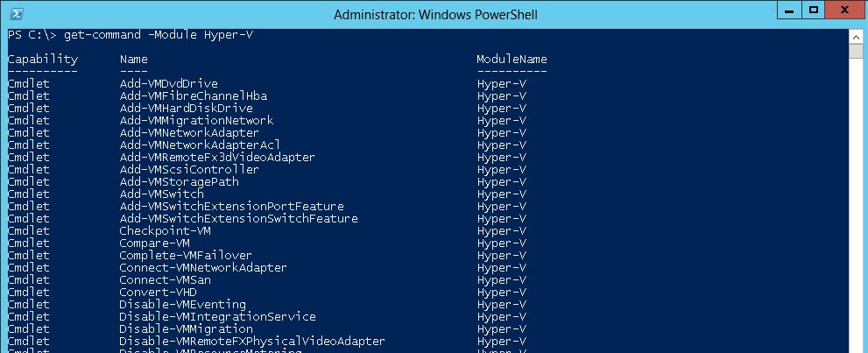Screen dimensions: 868x353
Task: Click the Administrator: Windows PowerShell title bar
Action: 435,14
